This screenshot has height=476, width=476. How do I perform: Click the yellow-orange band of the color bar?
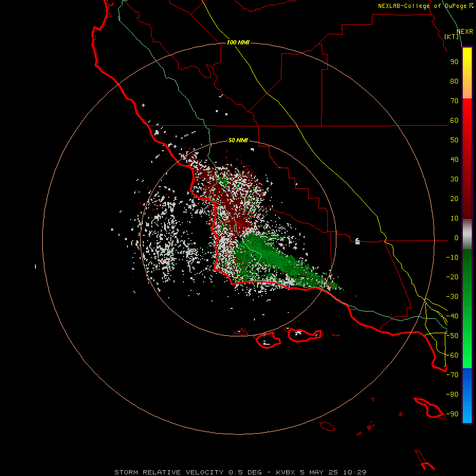pos(467,73)
